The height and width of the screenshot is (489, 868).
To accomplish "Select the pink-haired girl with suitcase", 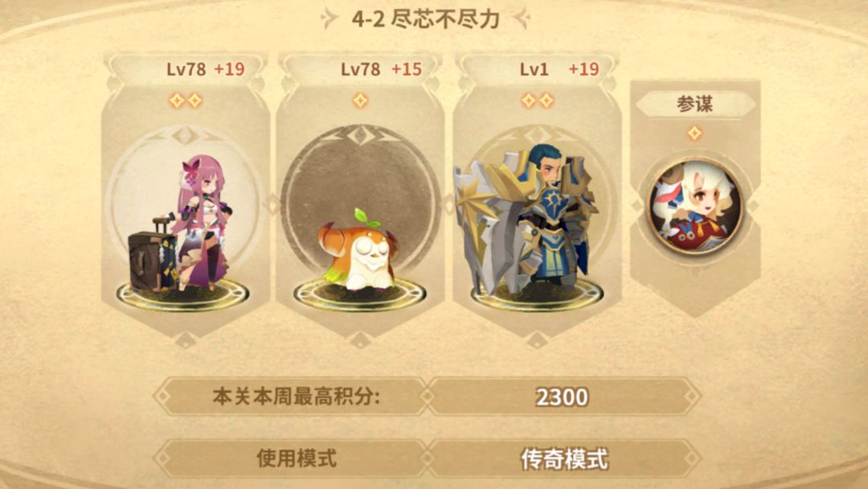I will 182,224.
